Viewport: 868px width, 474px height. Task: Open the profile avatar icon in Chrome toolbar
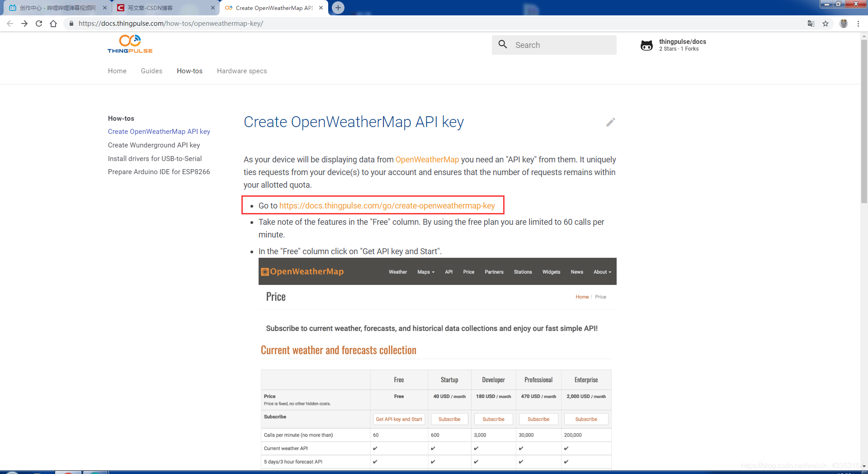coord(844,24)
